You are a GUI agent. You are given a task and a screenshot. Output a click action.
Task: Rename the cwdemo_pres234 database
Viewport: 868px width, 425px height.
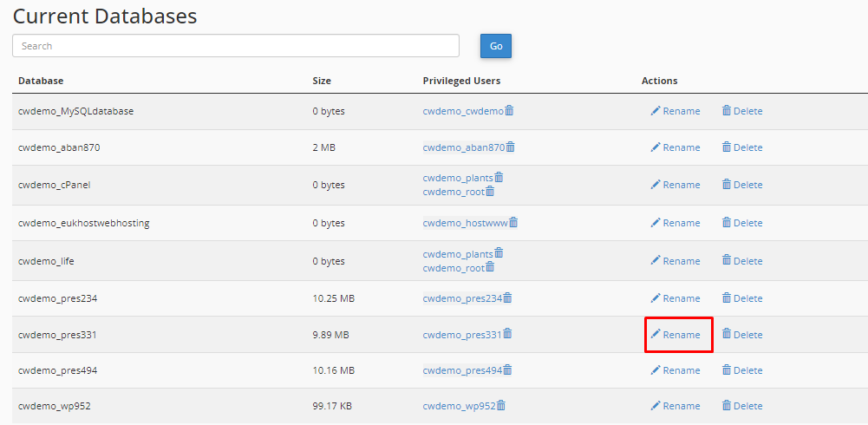click(x=675, y=299)
